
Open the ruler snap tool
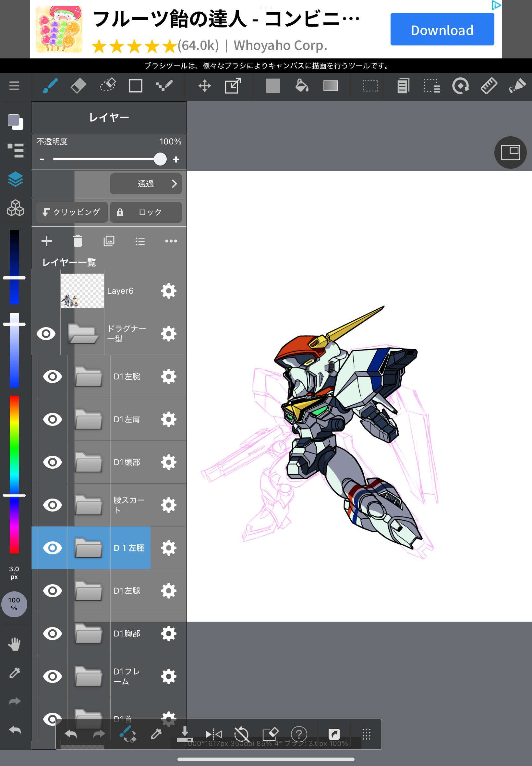click(489, 86)
